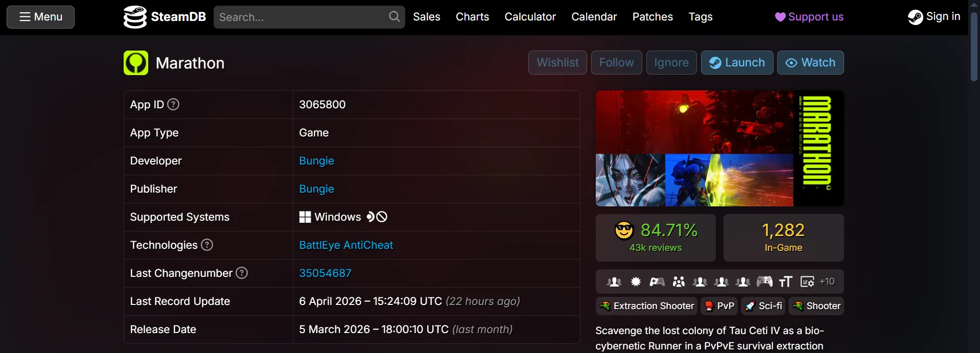980x353 pixels.
Task: Click the boxing glove emoji on PvP tag
Action: pos(709,306)
